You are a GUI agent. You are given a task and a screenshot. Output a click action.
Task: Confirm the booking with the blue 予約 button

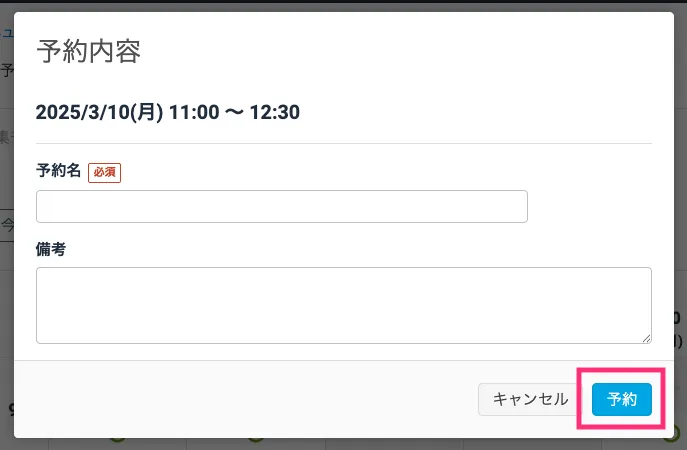point(621,399)
